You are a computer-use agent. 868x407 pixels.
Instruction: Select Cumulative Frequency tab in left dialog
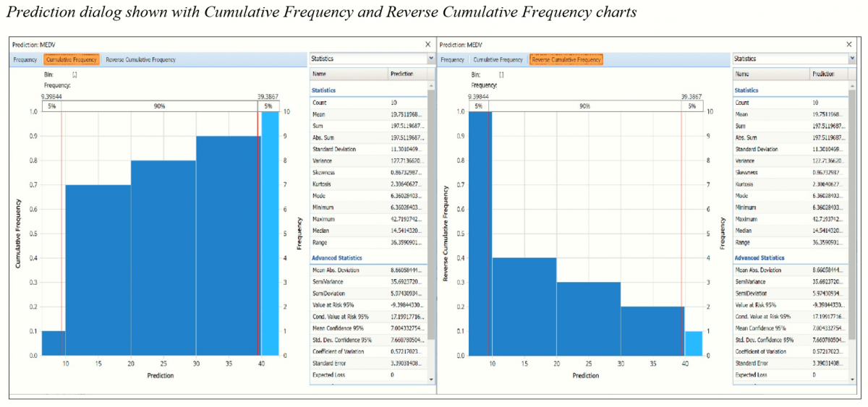[x=71, y=60]
